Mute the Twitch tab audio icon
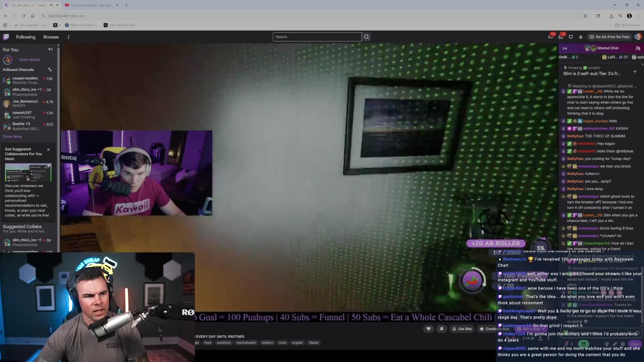 [x=51, y=5]
